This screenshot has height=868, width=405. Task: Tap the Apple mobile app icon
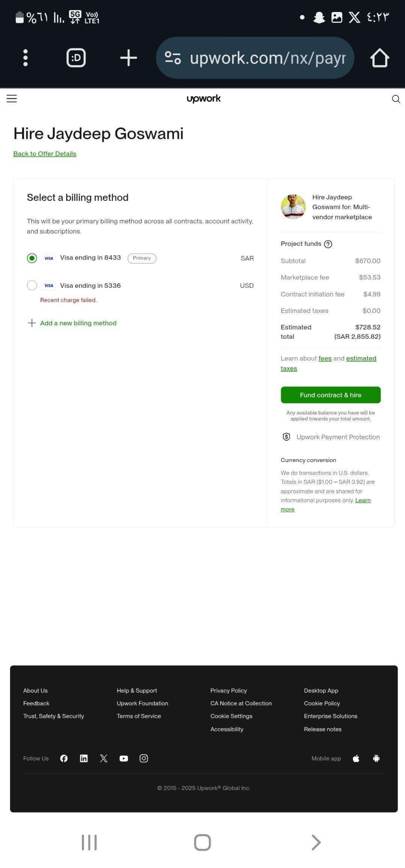[356, 758]
